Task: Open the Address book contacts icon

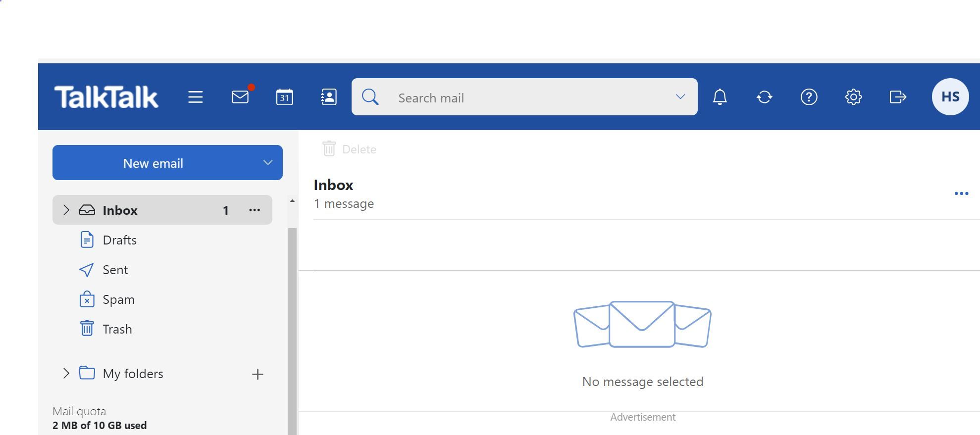Action: (x=329, y=97)
